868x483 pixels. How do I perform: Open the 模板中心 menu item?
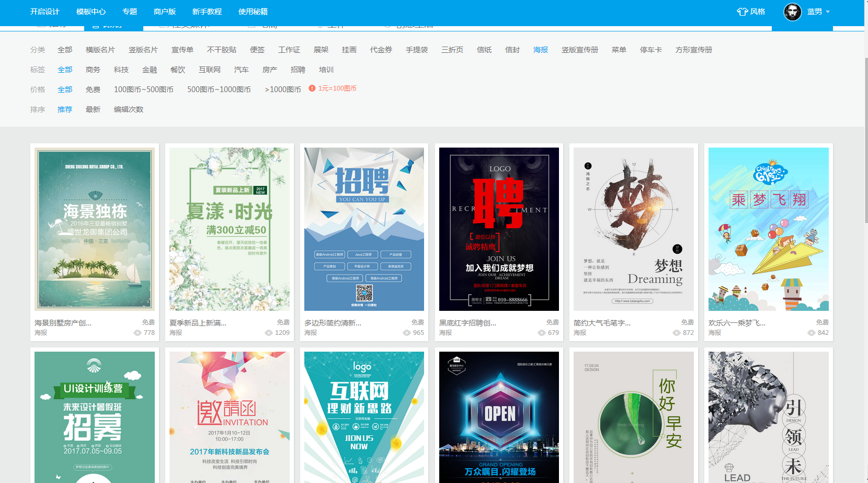pos(91,12)
